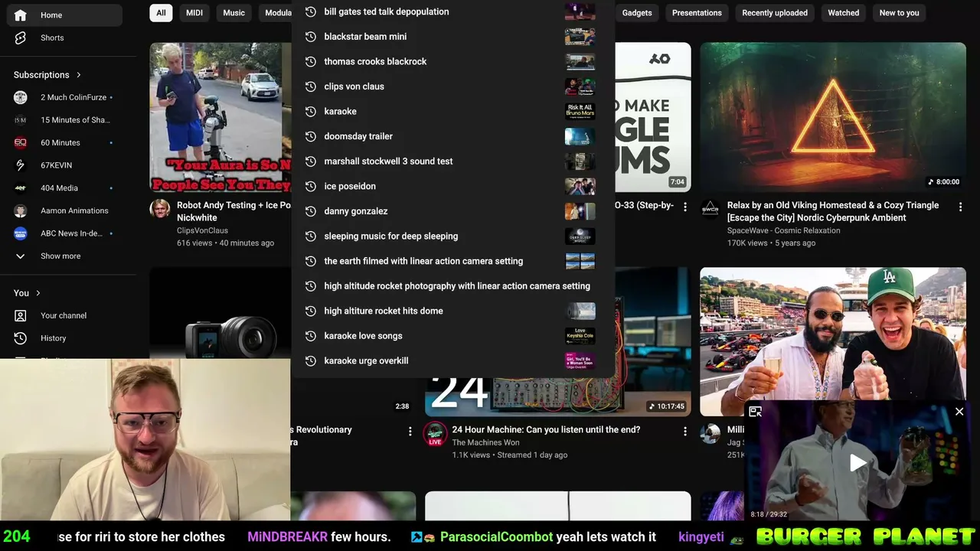Visit The Machines Won channel name link
Image resolution: width=980 pixels, height=551 pixels.
[485, 442]
